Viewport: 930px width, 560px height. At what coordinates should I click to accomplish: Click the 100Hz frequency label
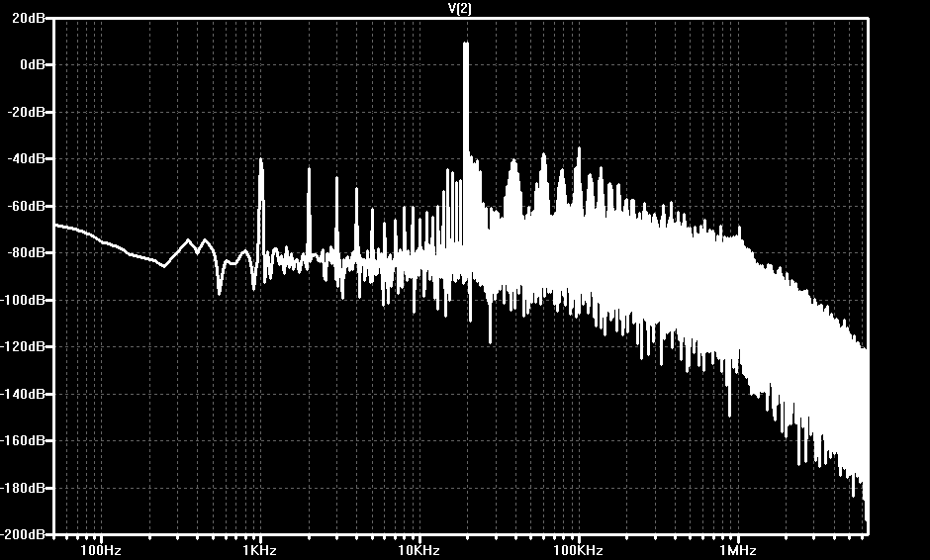tap(101, 550)
